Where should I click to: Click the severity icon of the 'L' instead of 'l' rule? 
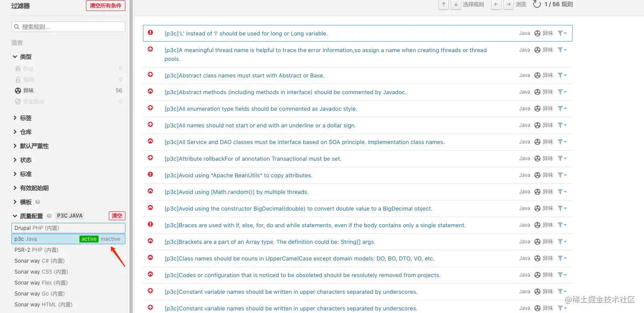point(150,32)
